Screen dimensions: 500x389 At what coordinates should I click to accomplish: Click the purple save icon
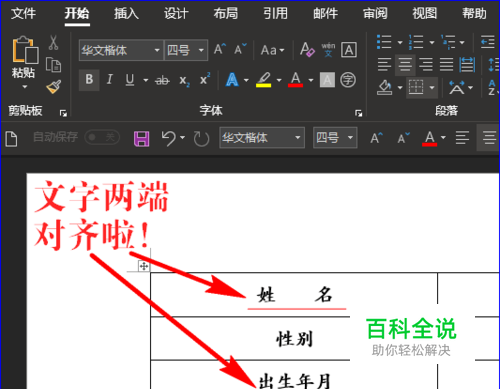(141, 139)
